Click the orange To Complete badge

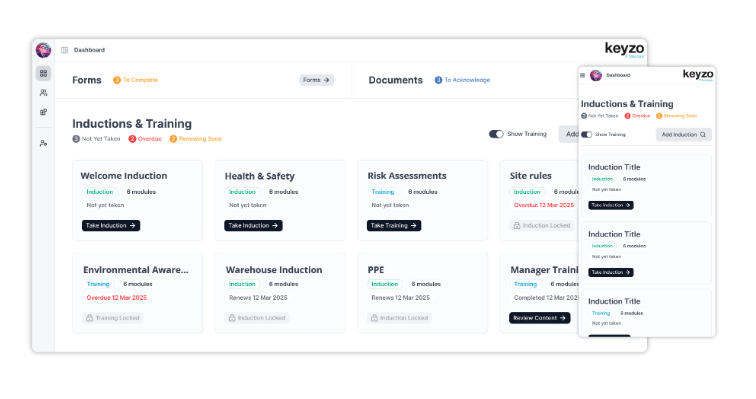click(117, 80)
